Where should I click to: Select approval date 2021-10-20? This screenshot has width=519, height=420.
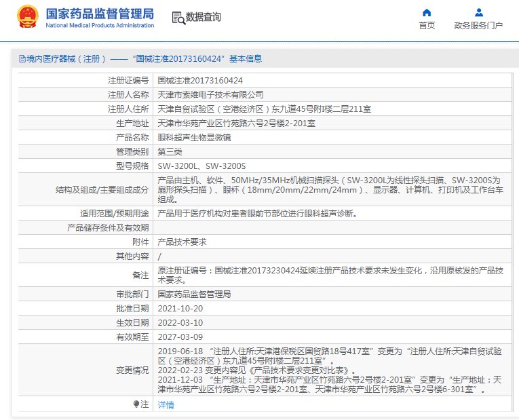coord(180,309)
